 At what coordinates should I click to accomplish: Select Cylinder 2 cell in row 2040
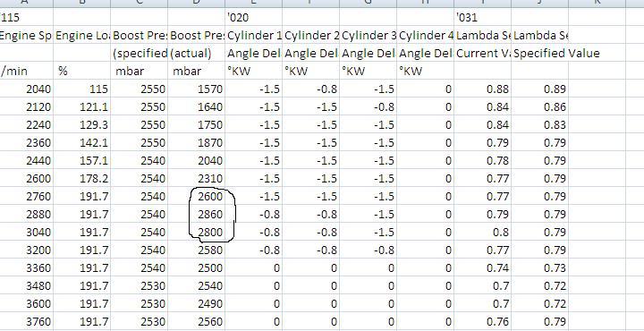coord(311,89)
